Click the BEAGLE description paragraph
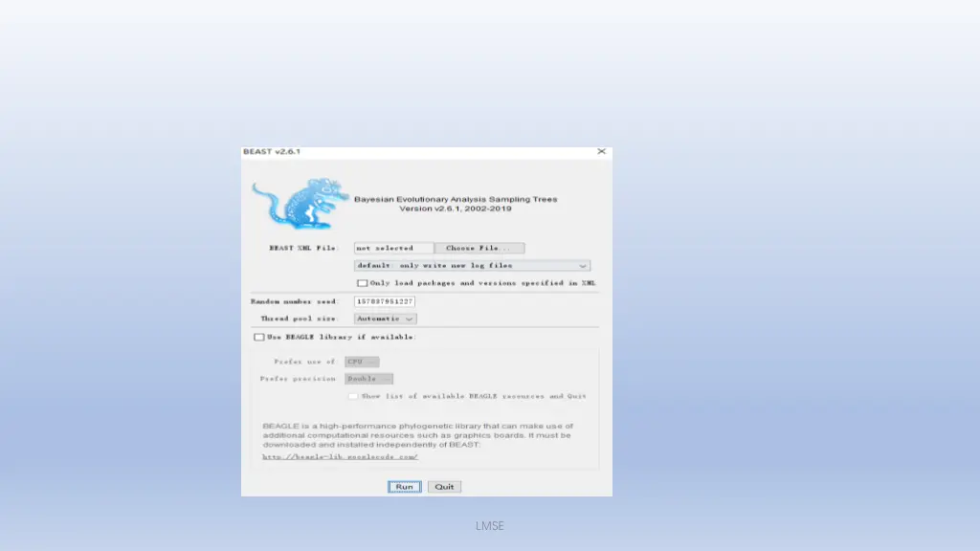 418,435
